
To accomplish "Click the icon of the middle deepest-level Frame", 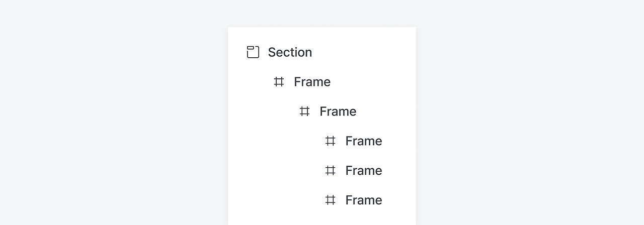I will (330, 171).
